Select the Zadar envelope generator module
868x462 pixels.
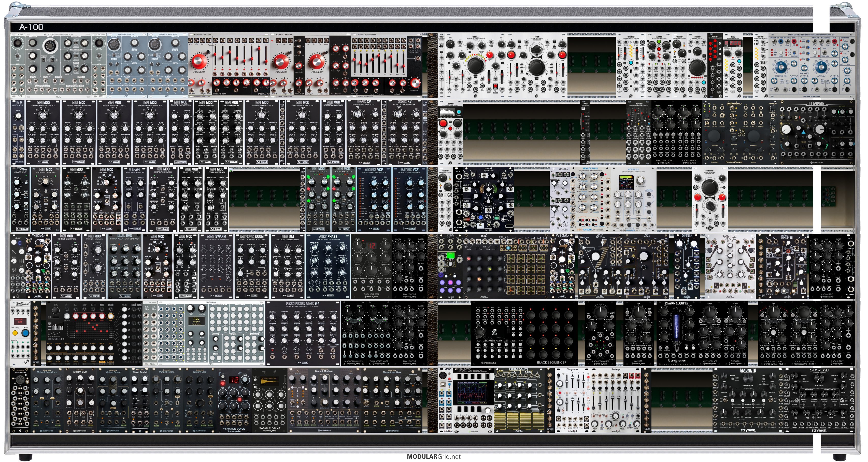click(450, 132)
